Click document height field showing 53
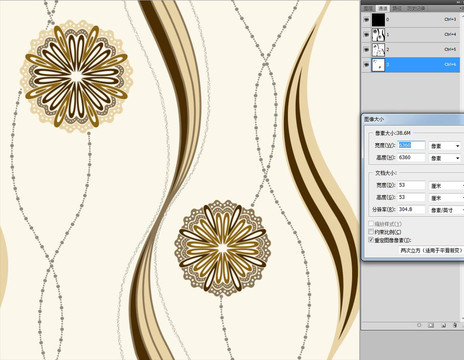This screenshot has width=464, height=360. pyautogui.click(x=411, y=197)
